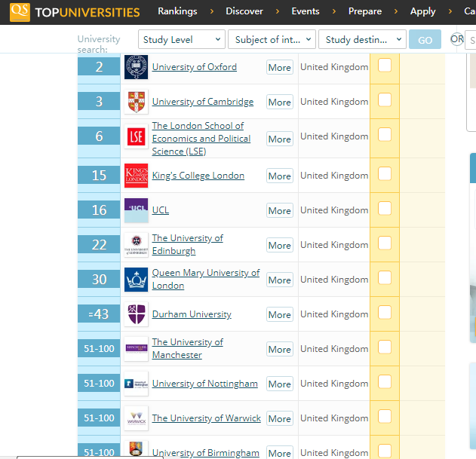This screenshot has width=476, height=459.
Task: Open Durham University link
Action: click(192, 314)
